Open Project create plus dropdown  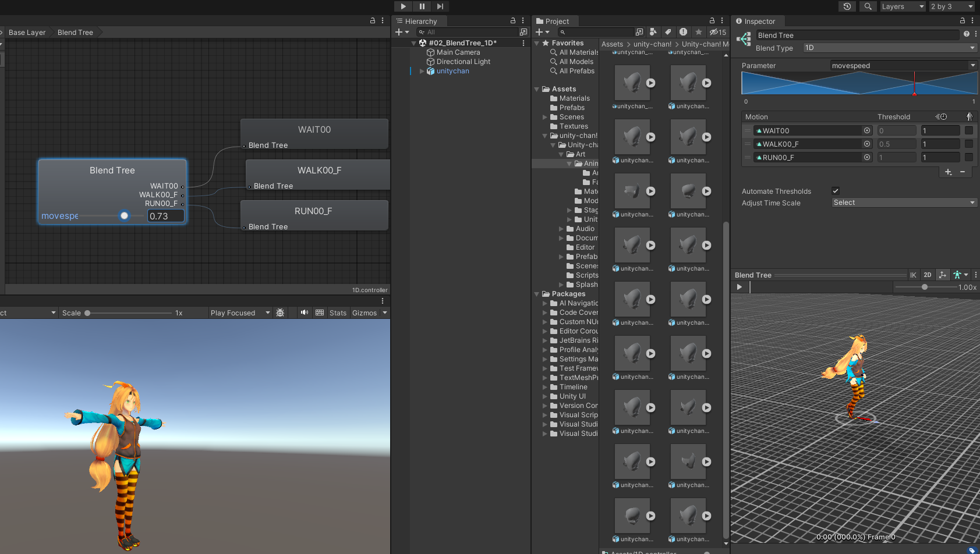[542, 32]
